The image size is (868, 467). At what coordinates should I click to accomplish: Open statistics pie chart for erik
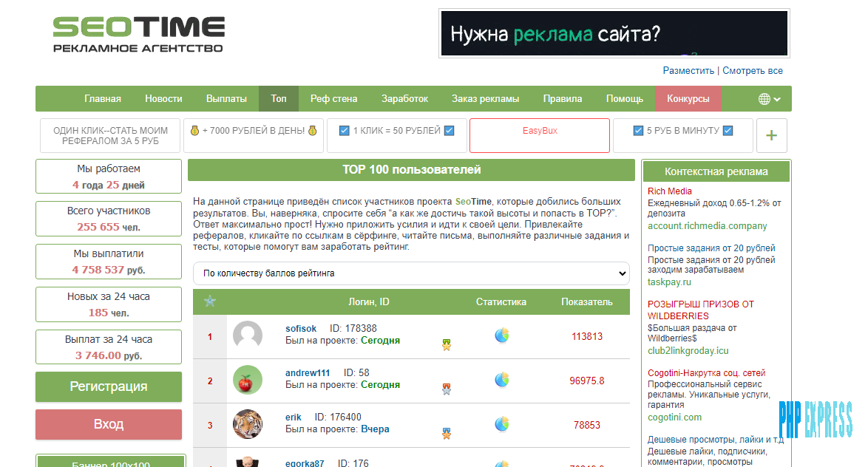pos(501,424)
